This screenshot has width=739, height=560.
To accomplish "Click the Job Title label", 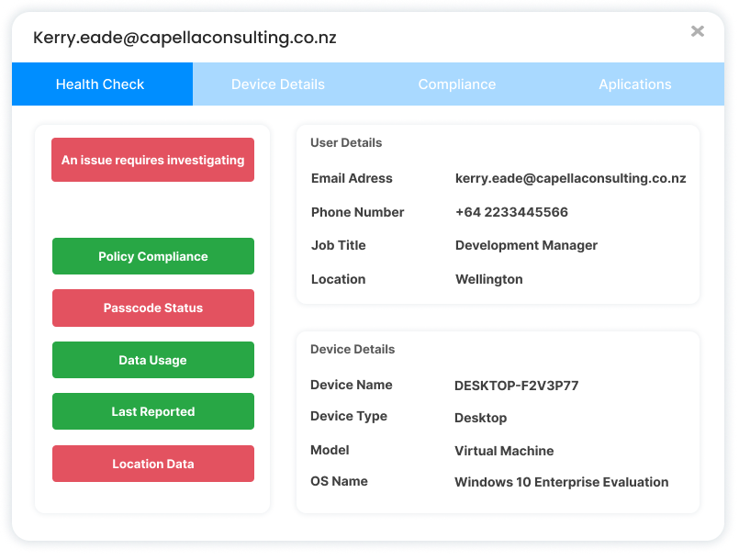I will click(339, 246).
